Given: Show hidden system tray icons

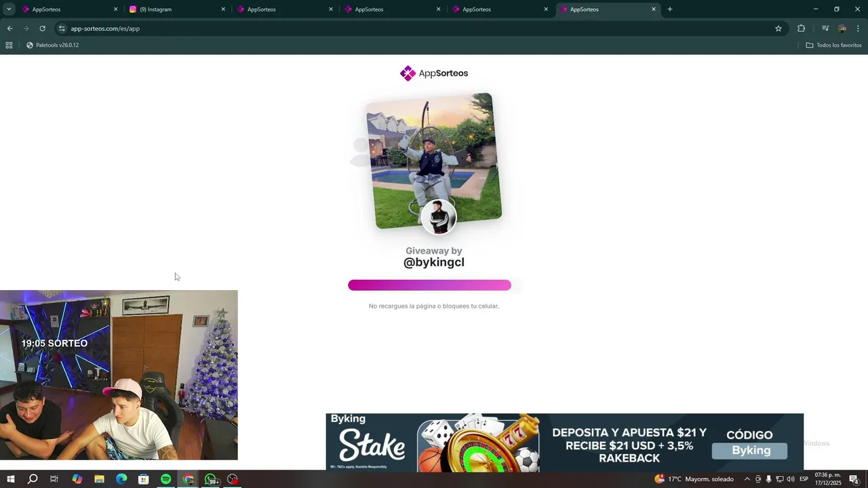Looking at the screenshot, I should click(x=747, y=479).
